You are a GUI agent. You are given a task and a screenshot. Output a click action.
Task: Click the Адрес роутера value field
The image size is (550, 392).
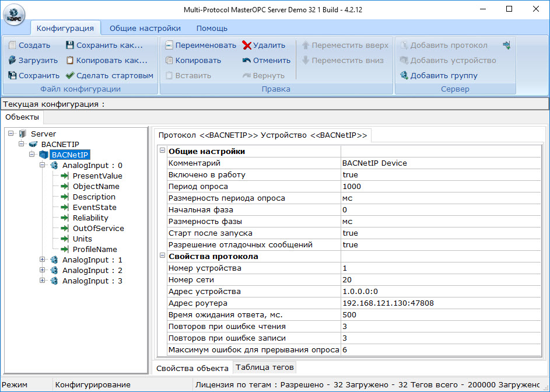click(441, 303)
